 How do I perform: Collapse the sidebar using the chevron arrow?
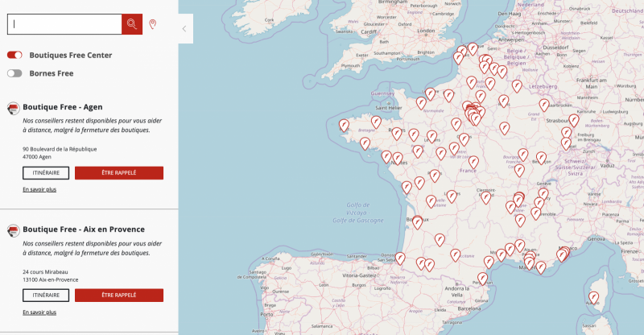[184, 29]
